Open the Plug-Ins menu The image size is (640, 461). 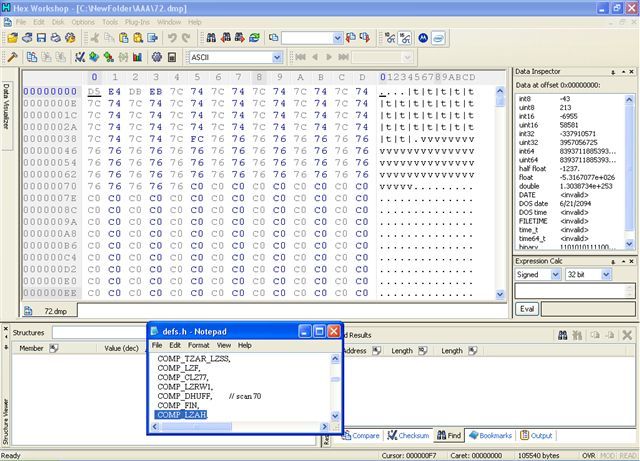(x=138, y=21)
